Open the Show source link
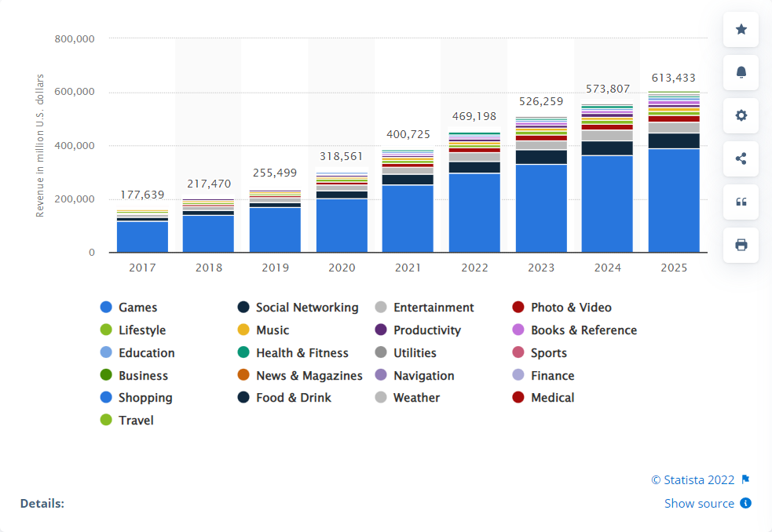 click(x=698, y=503)
